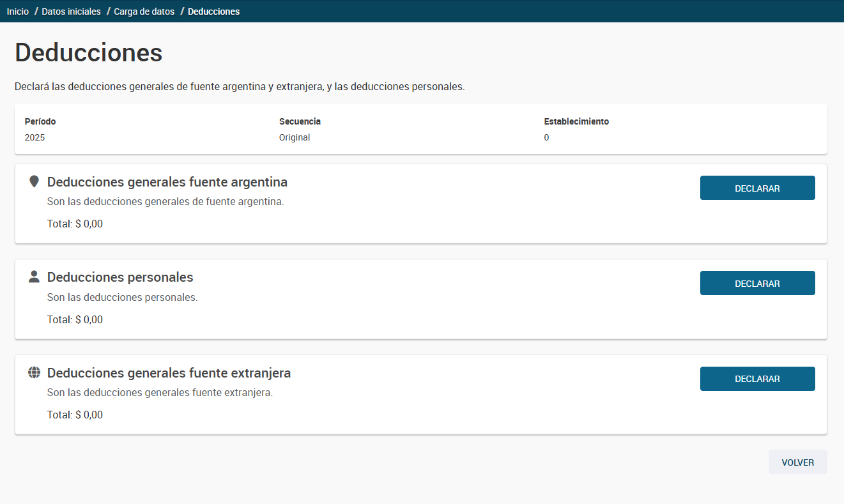844x504 pixels.
Task: Click the person icon beside Deducciones personales
Action: click(x=34, y=277)
